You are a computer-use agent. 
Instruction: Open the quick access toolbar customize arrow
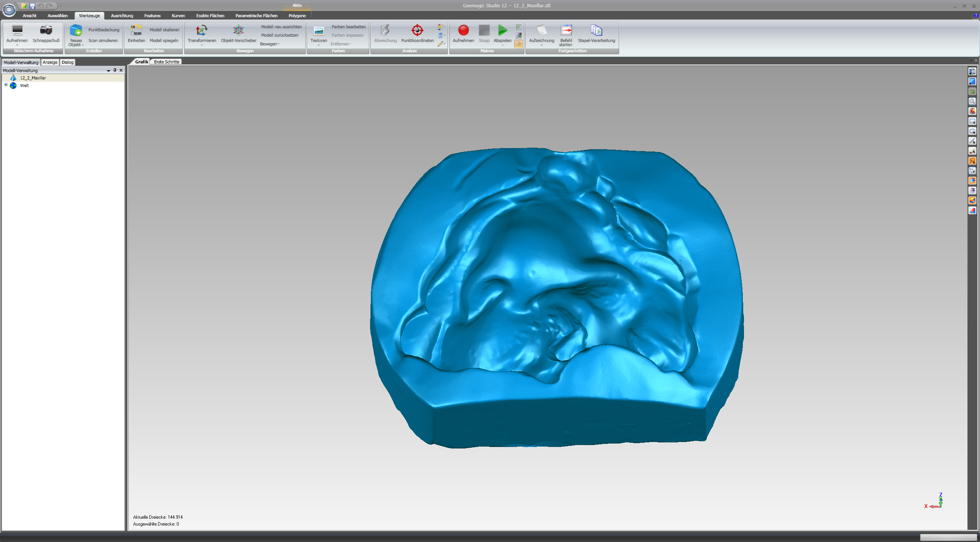point(61,6)
